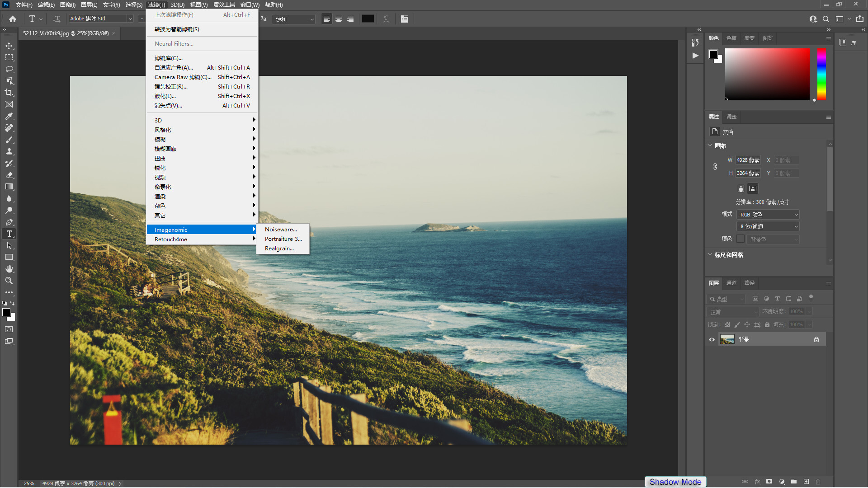Select the Zoom tool
The image size is (868, 488).
[9, 281]
